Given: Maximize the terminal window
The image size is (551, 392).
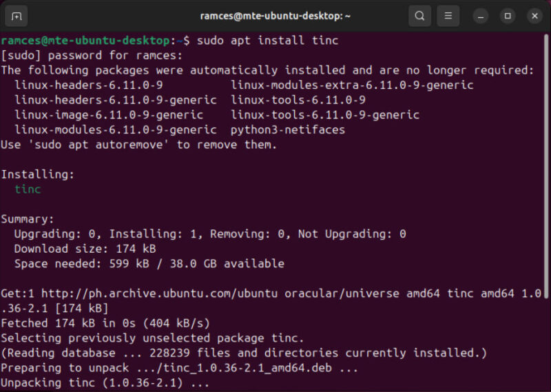Looking at the screenshot, I should pos(508,16).
